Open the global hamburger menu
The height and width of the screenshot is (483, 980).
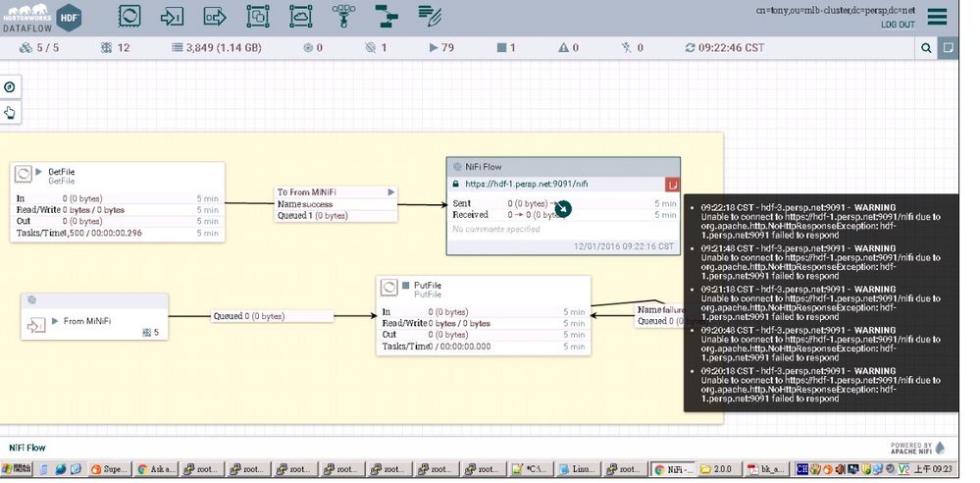[x=937, y=18]
